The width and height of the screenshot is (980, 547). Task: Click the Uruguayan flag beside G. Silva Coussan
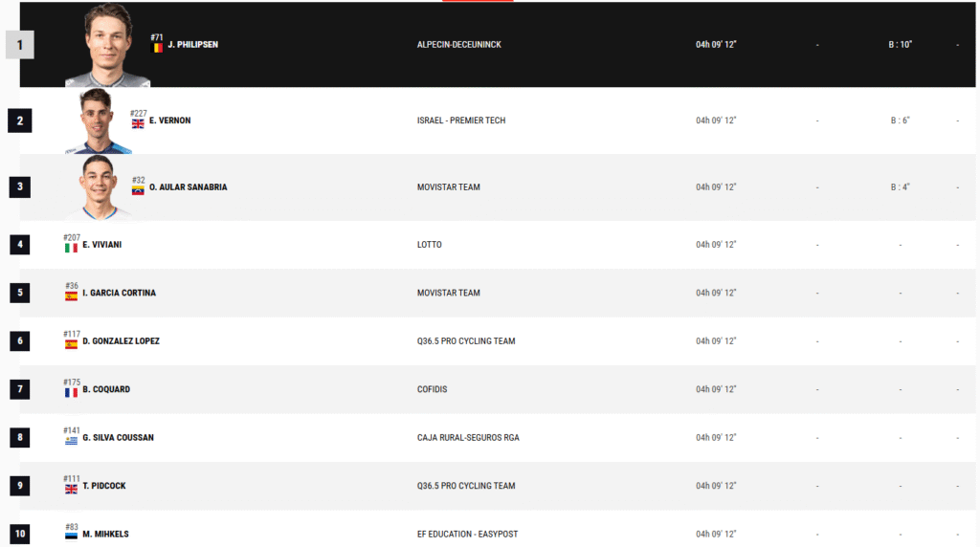[71, 441]
